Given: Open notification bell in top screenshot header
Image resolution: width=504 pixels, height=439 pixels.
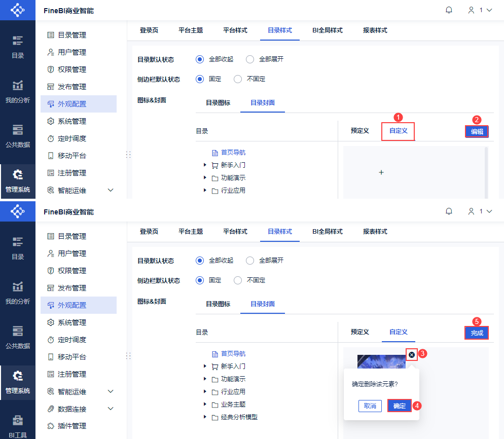Looking at the screenshot, I should [x=449, y=10].
